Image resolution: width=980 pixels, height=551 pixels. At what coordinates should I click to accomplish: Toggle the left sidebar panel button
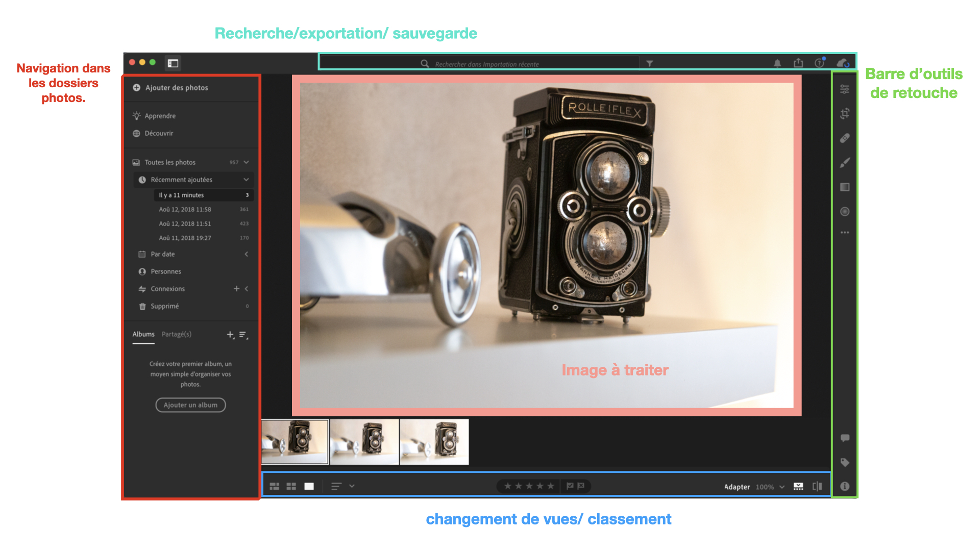[x=173, y=63]
